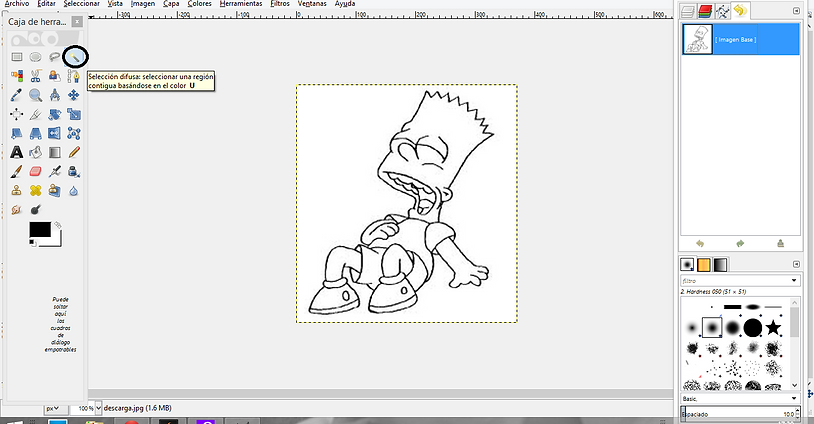Select the Scissors Select tool

(x=35, y=76)
